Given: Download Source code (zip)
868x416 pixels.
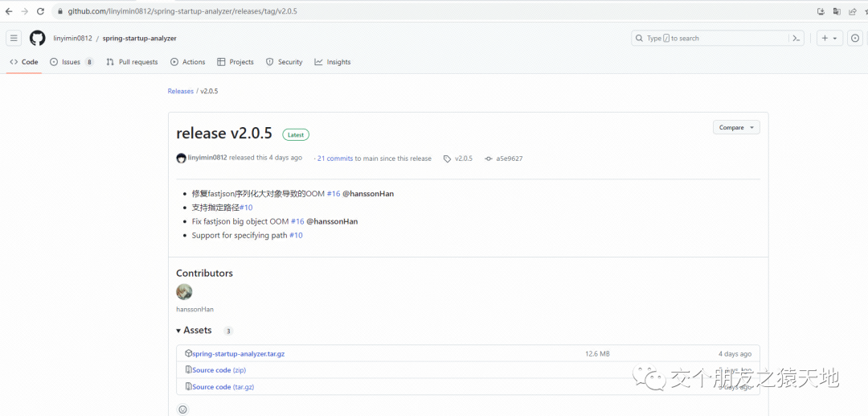Looking at the screenshot, I should click(219, 370).
